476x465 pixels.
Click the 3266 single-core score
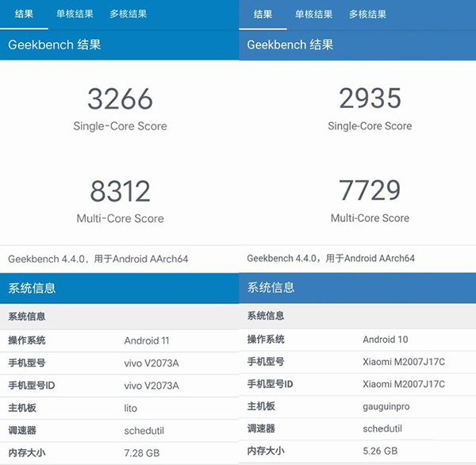coord(120,99)
